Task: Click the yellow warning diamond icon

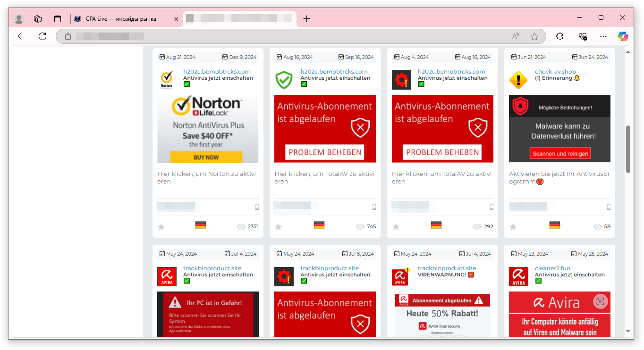Action: coord(518,80)
